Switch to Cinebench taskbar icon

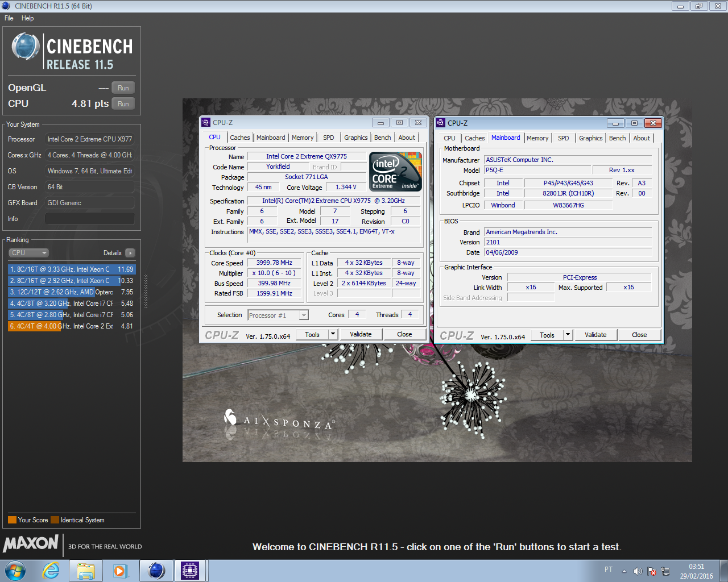(156, 571)
